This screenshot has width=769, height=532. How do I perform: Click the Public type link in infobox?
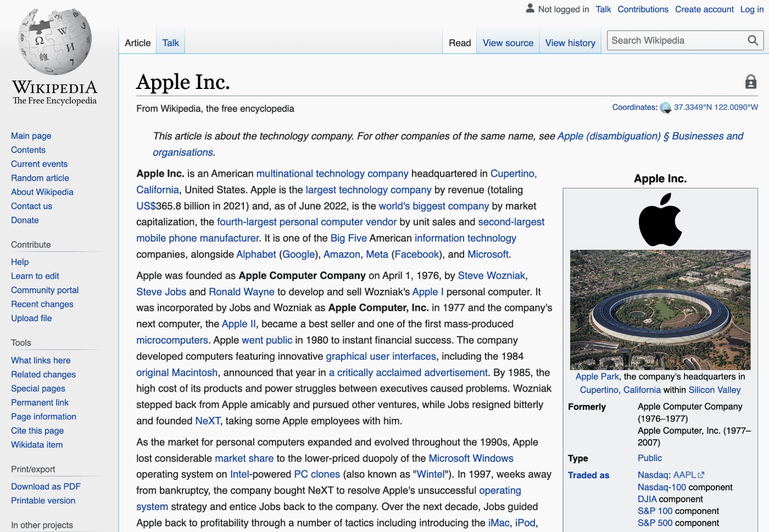(x=650, y=458)
